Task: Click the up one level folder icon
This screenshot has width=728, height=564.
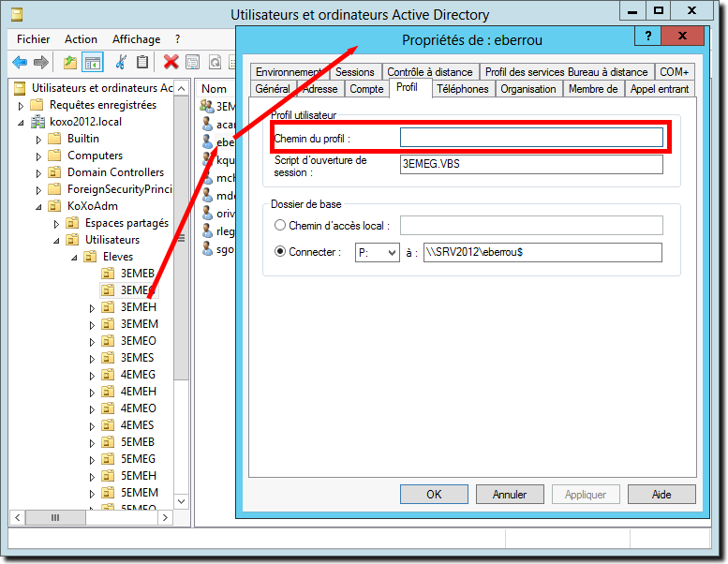Action: (x=69, y=62)
